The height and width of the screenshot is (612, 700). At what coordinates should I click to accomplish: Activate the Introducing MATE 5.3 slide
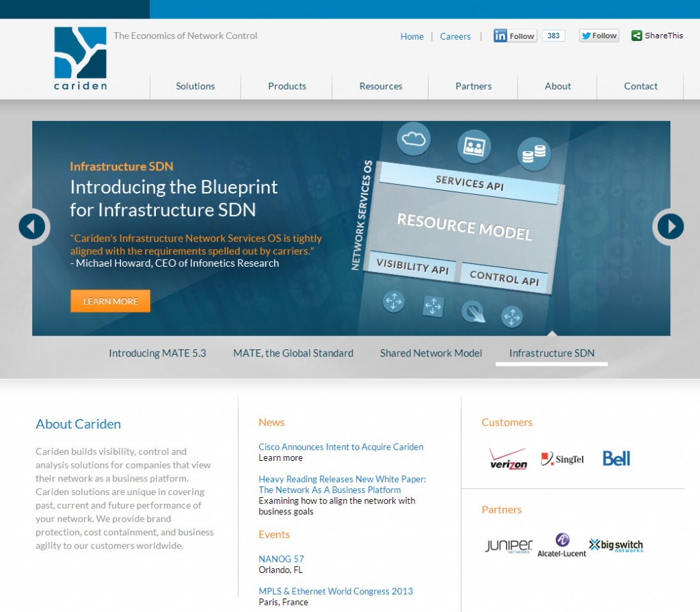click(157, 354)
